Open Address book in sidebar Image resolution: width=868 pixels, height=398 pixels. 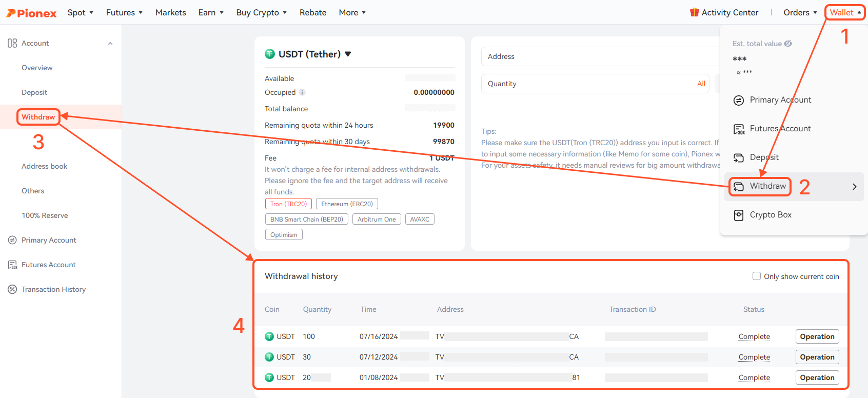44,166
